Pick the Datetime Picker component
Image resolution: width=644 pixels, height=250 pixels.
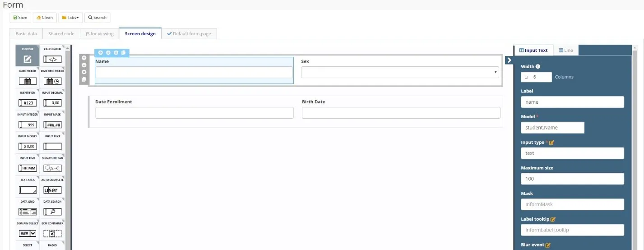click(52, 78)
